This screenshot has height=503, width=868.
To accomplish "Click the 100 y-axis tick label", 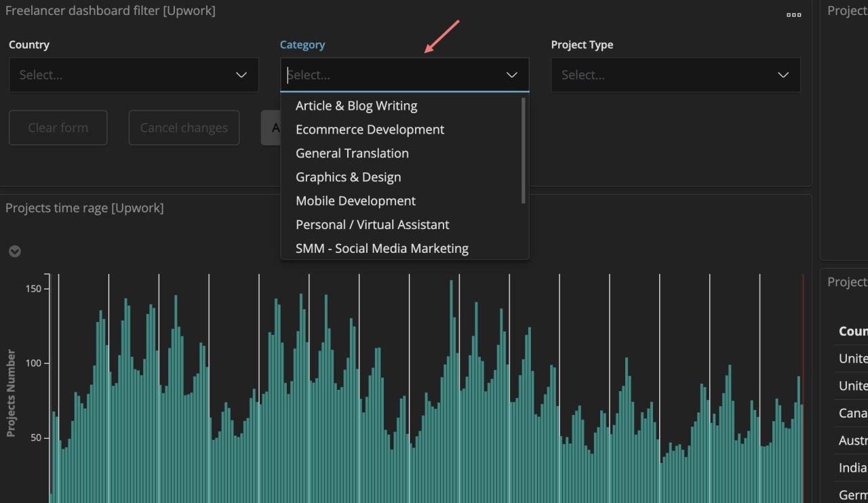I will pyautogui.click(x=33, y=363).
